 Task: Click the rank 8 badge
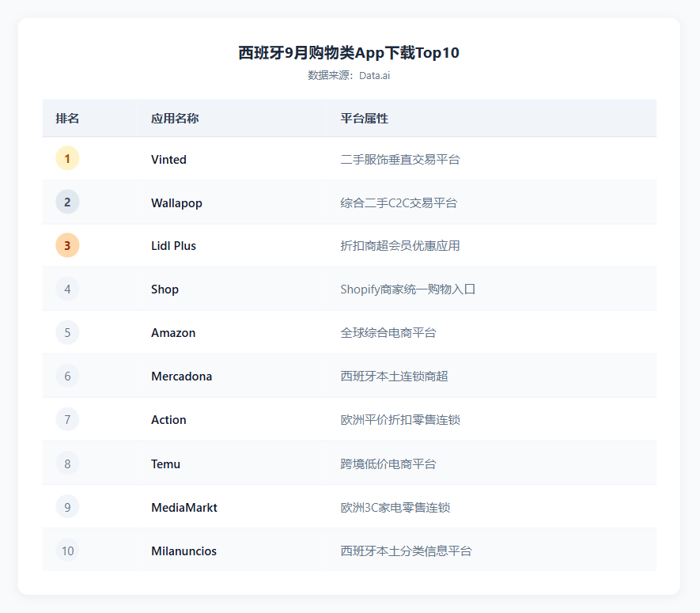(67, 464)
